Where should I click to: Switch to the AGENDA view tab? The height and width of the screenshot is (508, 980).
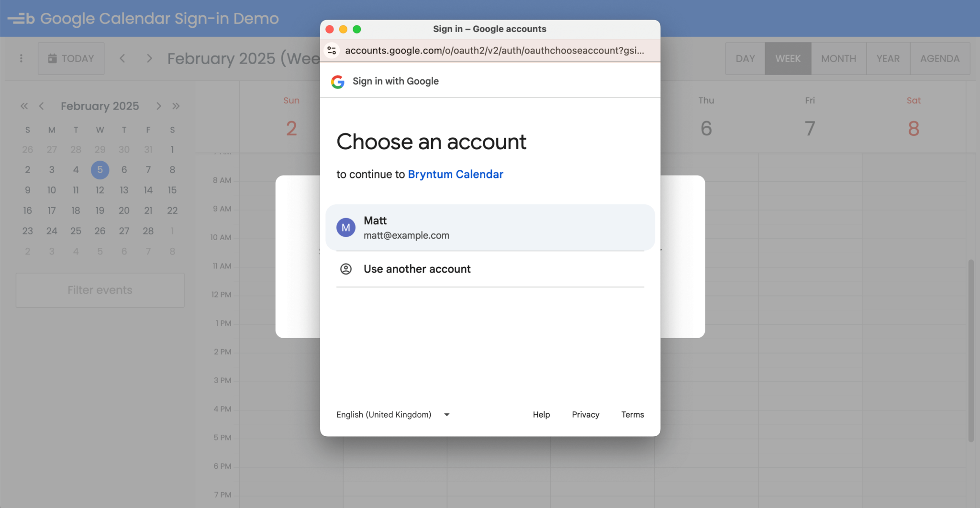tap(940, 58)
